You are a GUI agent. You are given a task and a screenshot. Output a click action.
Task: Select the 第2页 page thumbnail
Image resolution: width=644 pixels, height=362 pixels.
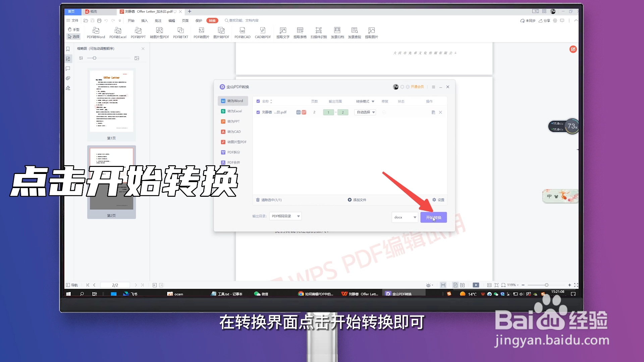click(x=111, y=179)
